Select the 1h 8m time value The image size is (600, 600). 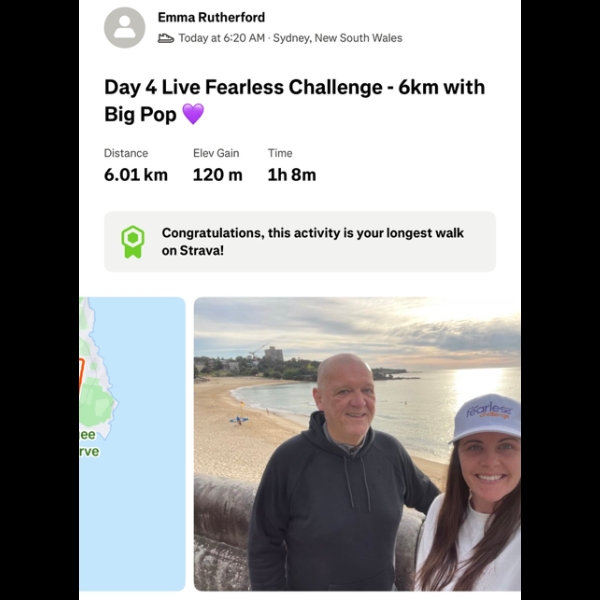(292, 175)
